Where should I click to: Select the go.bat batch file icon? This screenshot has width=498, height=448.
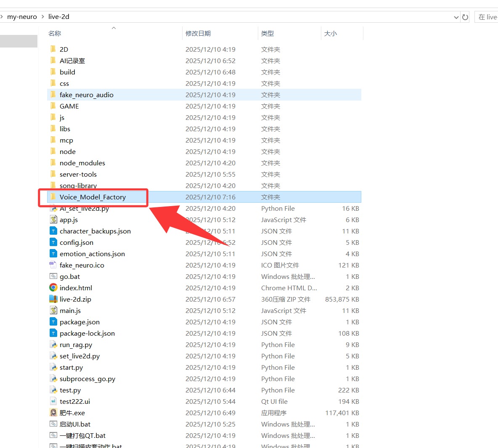pyautogui.click(x=53, y=276)
